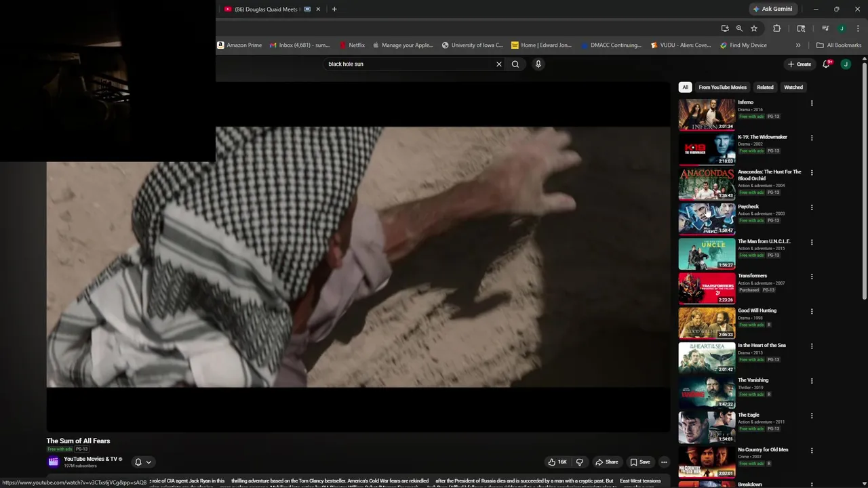868x488 pixels.
Task: Open the new tab plus button
Action: (334, 9)
